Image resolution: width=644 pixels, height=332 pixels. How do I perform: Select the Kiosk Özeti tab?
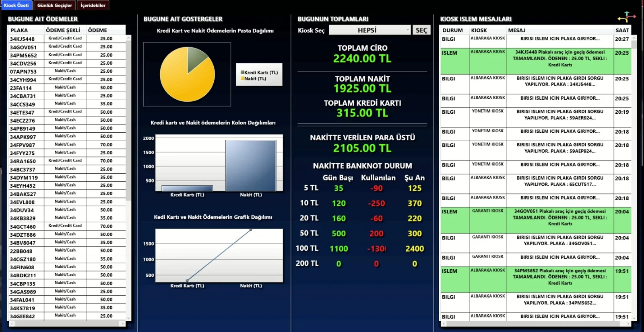pos(17,5)
